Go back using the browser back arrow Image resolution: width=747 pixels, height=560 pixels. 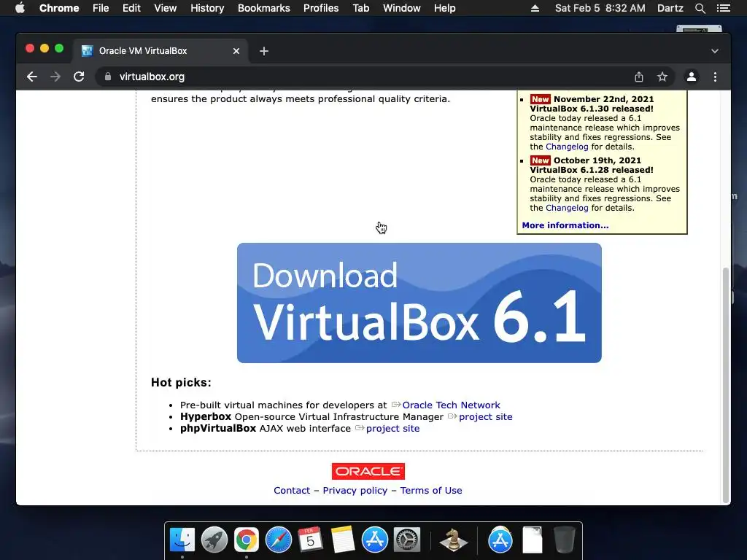(x=32, y=77)
